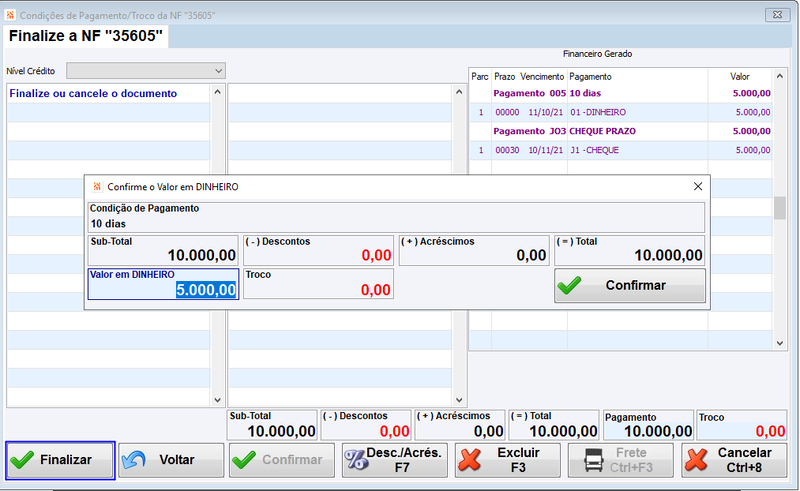Click Cancelar Ctrl+8 button
This screenshot has height=491, width=800.
[x=734, y=460]
